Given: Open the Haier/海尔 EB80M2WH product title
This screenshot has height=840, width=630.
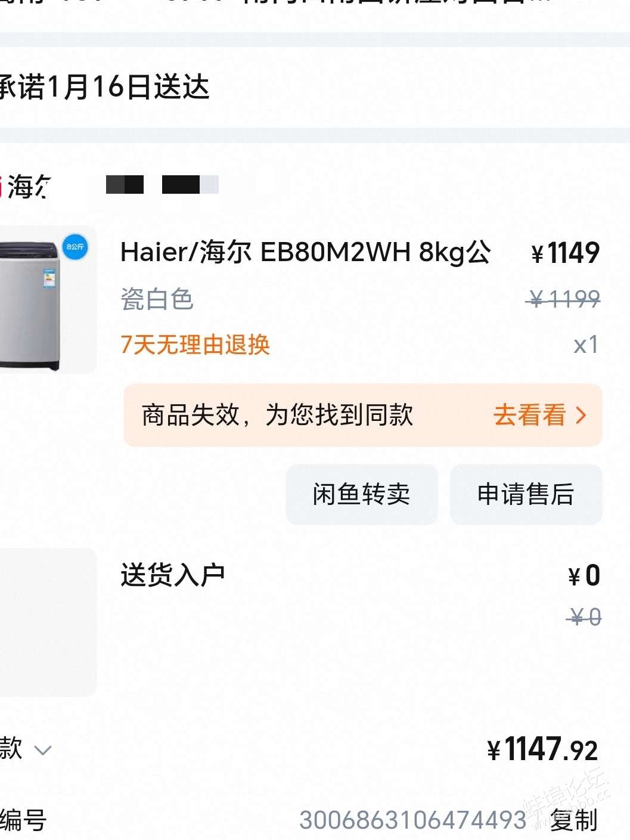Looking at the screenshot, I should coord(306,252).
